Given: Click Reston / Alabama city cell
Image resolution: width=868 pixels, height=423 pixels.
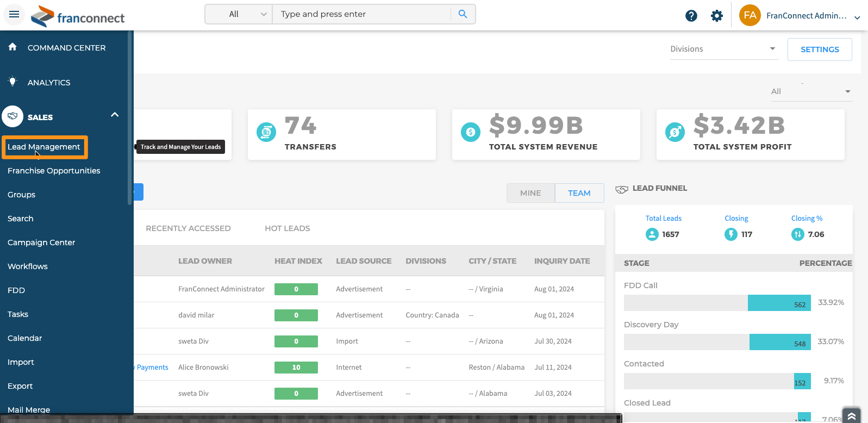Looking at the screenshot, I should click(x=497, y=368).
